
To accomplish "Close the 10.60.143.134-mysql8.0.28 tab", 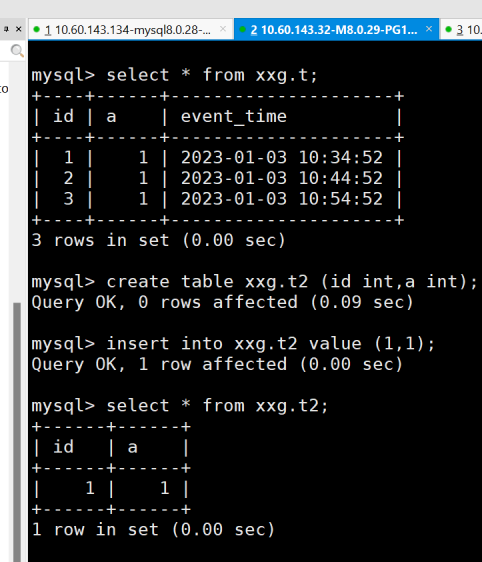I will coord(223,29).
